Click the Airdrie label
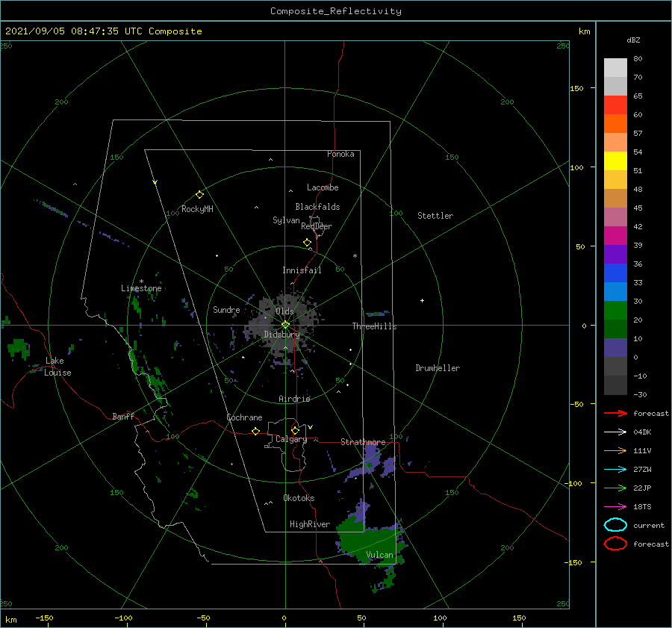672x628 pixels. [294, 399]
